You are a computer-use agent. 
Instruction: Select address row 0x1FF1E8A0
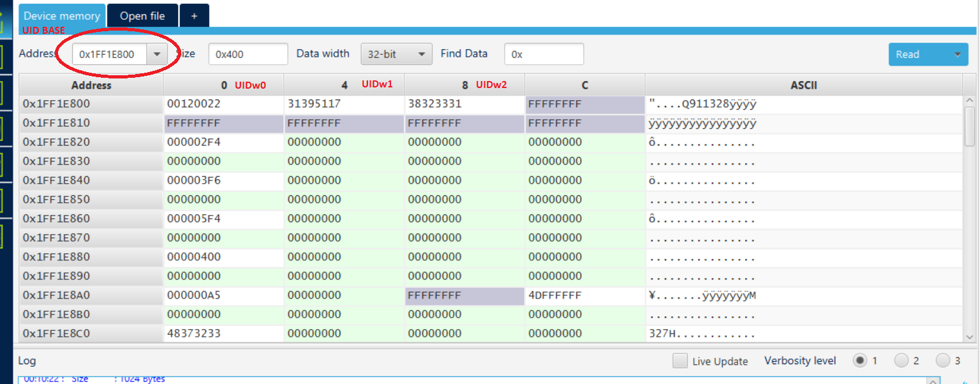[x=91, y=295]
